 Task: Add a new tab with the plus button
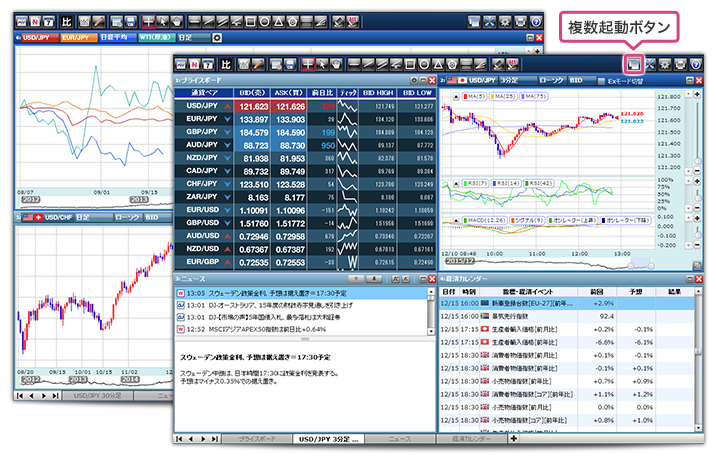coord(514,439)
